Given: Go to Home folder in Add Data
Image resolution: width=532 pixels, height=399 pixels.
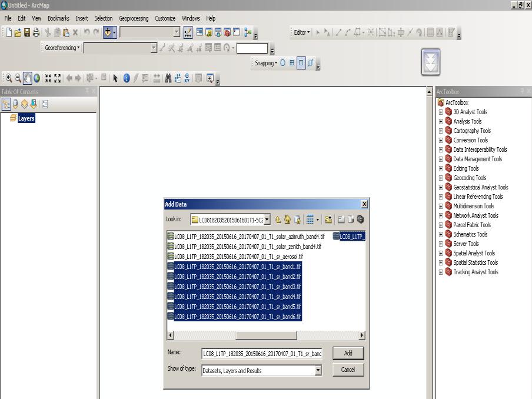Looking at the screenshot, I should click(x=287, y=220).
